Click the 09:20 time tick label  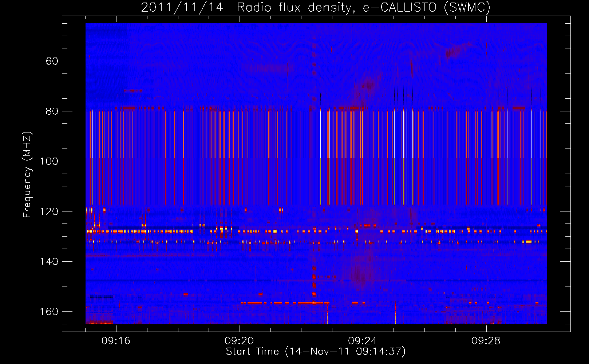point(239,341)
